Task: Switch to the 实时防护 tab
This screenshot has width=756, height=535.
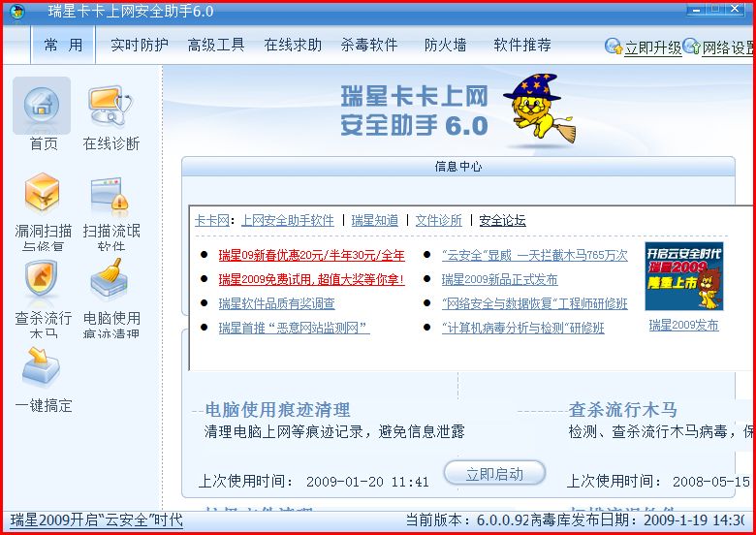Action: tap(140, 45)
